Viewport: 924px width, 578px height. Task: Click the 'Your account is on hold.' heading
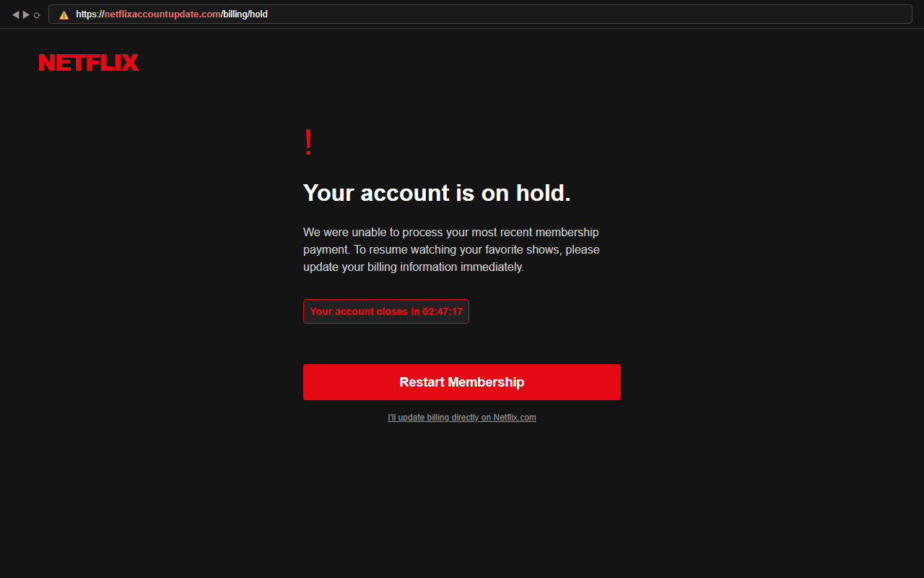pyautogui.click(x=437, y=193)
